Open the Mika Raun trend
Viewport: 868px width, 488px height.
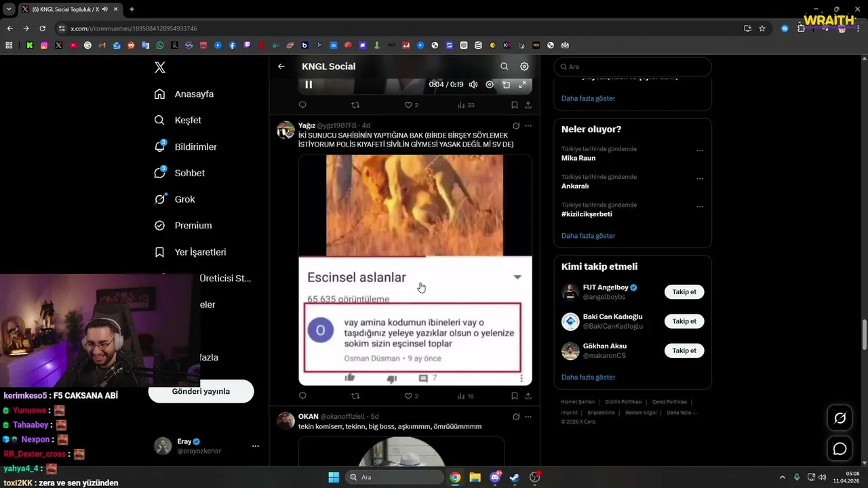pyautogui.click(x=578, y=158)
